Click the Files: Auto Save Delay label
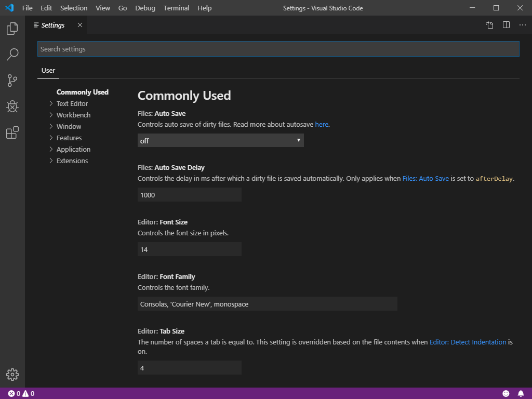Viewport: 532px width, 399px height. click(171, 168)
